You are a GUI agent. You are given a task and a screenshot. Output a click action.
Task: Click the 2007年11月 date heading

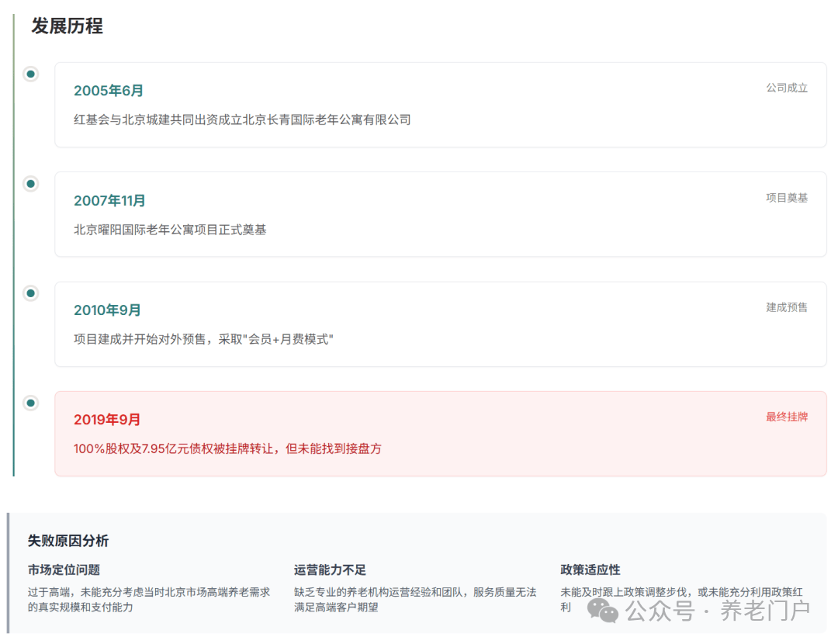(x=109, y=201)
